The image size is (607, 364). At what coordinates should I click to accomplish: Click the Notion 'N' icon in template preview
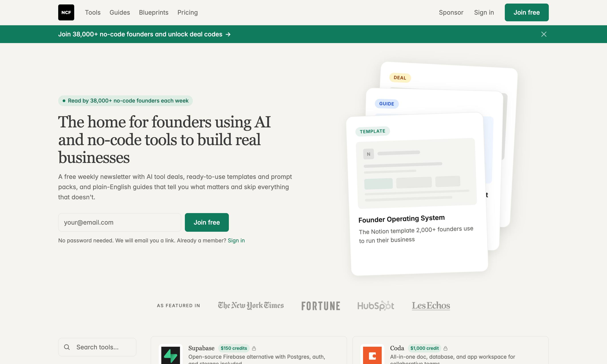[369, 154]
